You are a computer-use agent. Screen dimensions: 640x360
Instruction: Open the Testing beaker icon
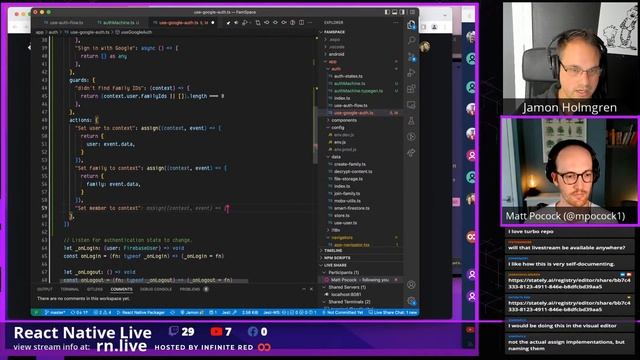coord(411,121)
